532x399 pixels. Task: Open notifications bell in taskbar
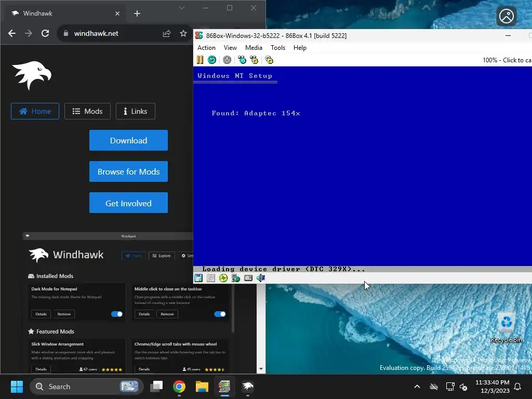(x=518, y=387)
